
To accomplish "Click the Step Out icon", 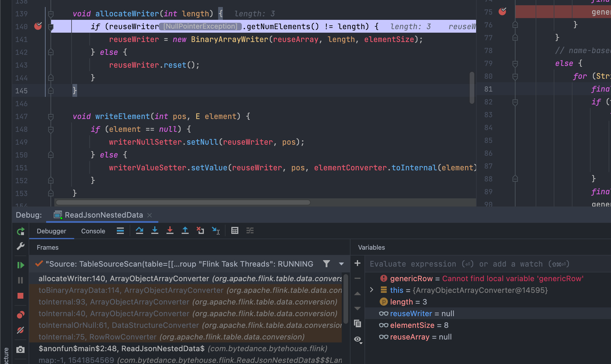I will click(185, 231).
